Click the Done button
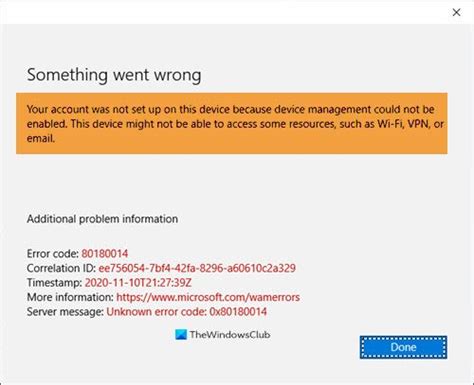Image resolution: width=474 pixels, height=385 pixels. 403,347
